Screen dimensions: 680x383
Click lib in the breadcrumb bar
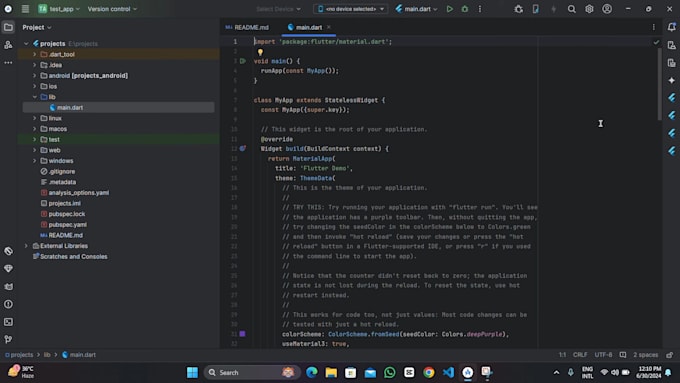coord(47,355)
